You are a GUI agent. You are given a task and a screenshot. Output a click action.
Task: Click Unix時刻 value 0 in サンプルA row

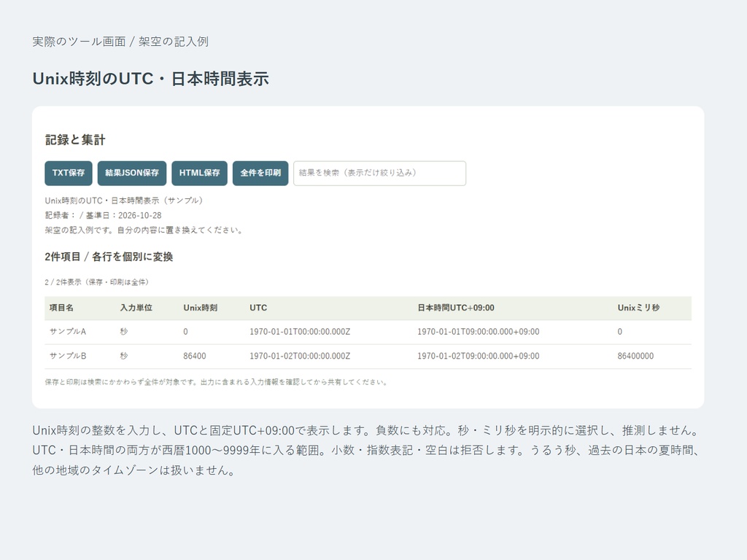186,332
